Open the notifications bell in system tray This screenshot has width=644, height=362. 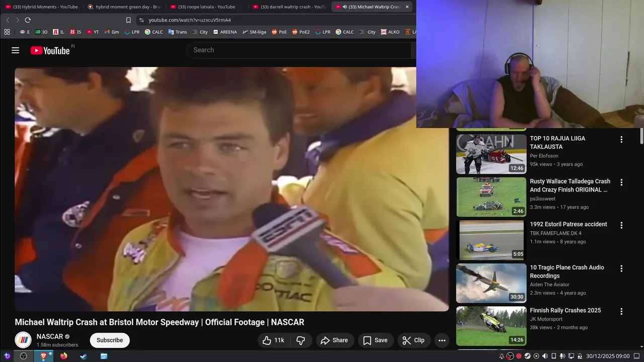click(x=502, y=356)
